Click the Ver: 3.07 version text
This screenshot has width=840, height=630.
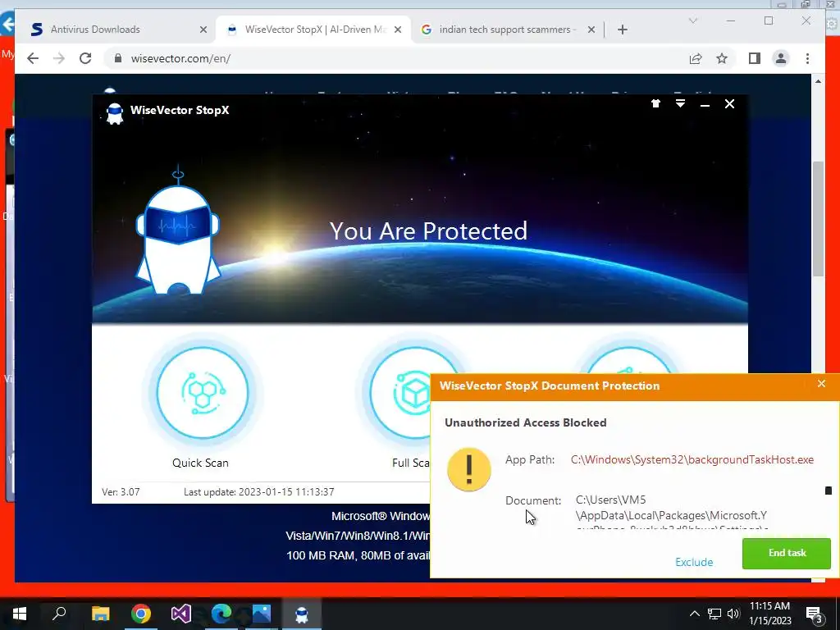pyautogui.click(x=121, y=492)
